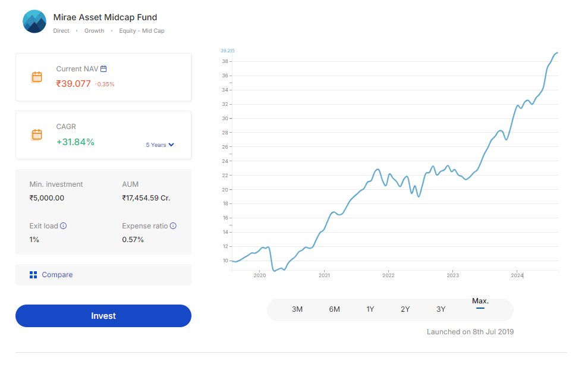
Task: Show the 3Y chart period
Action: [441, 309]
